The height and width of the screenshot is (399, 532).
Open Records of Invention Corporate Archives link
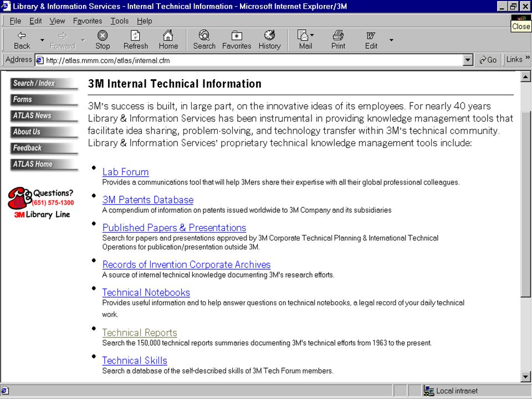click(186, 264)
